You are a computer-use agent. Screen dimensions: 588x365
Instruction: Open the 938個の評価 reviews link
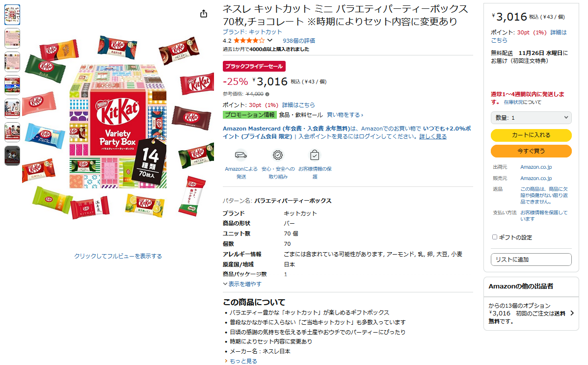[x=299, y=40]
